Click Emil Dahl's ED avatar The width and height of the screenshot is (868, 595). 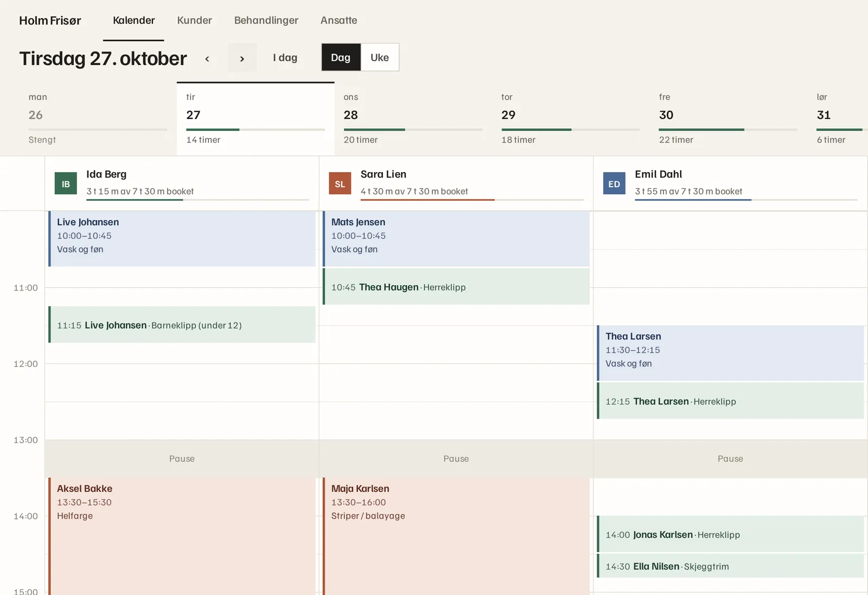click(614, 183)
